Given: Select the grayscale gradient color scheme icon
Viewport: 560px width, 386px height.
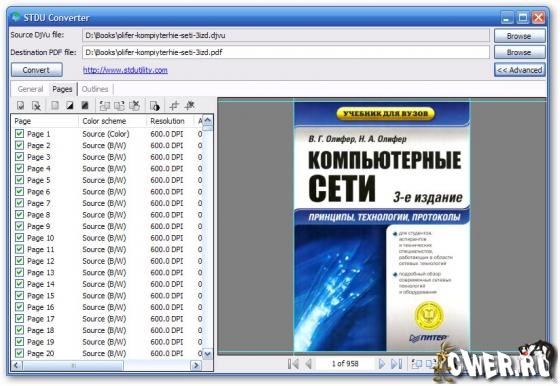Looking at the screenshot, I should [x=85, y=106].
